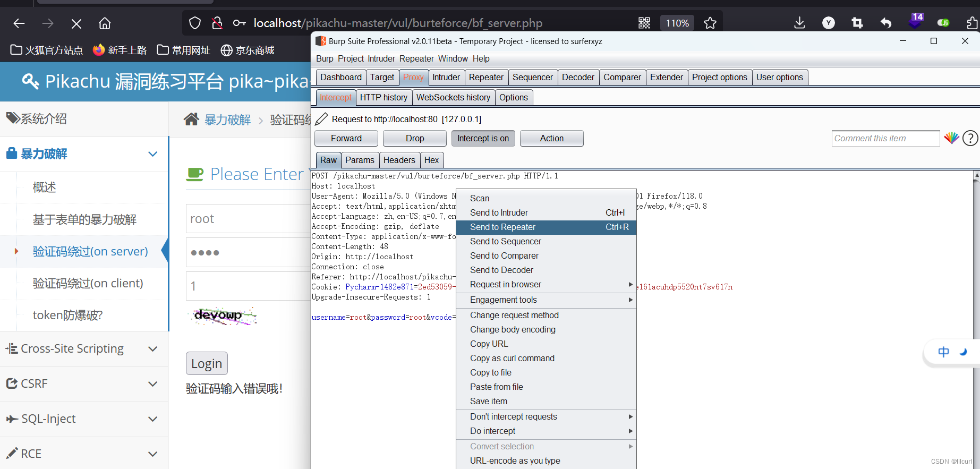Screen dimensions: 980x469
Task: Open the browser downloads icon
Action: (x=799, y=23)
